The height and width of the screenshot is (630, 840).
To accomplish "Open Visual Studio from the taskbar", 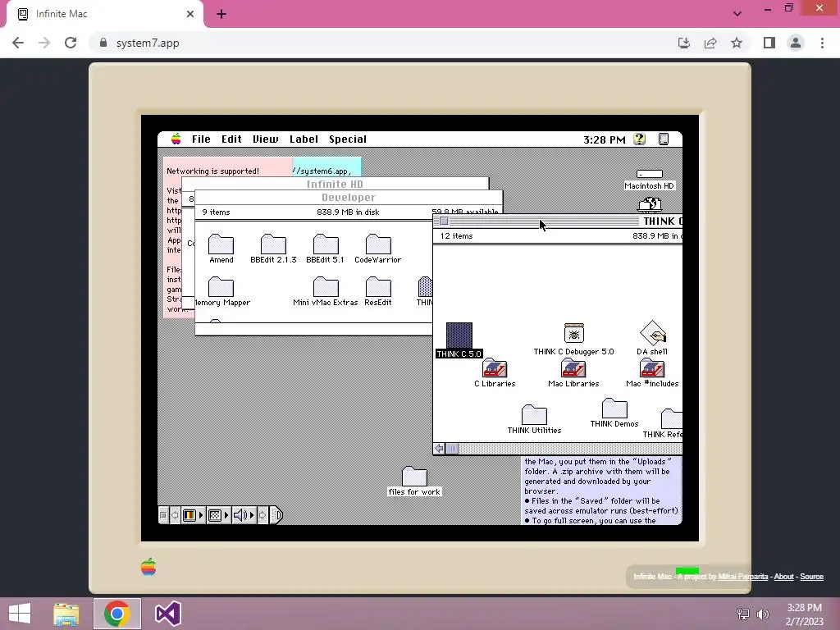I will 167,614.
